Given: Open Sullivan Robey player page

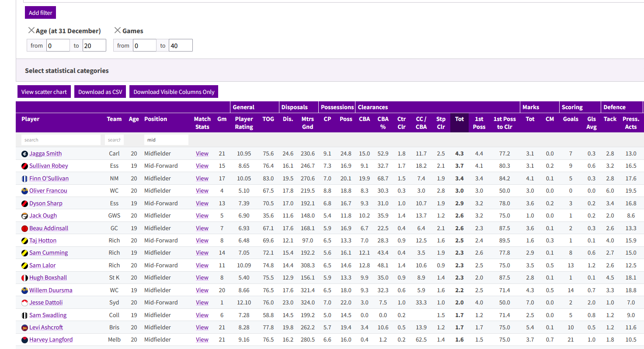Looking at the screenshot, I should click(49, 166).
